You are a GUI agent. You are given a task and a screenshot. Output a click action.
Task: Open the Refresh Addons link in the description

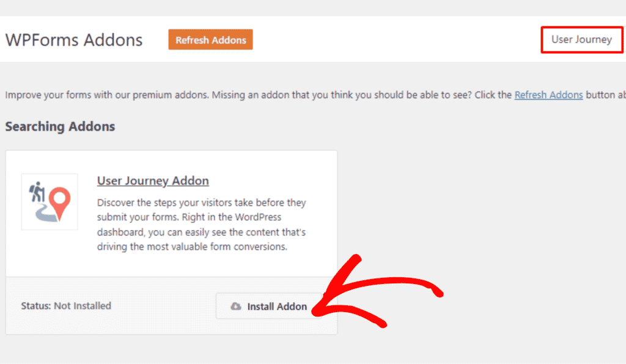coord(548,95)
